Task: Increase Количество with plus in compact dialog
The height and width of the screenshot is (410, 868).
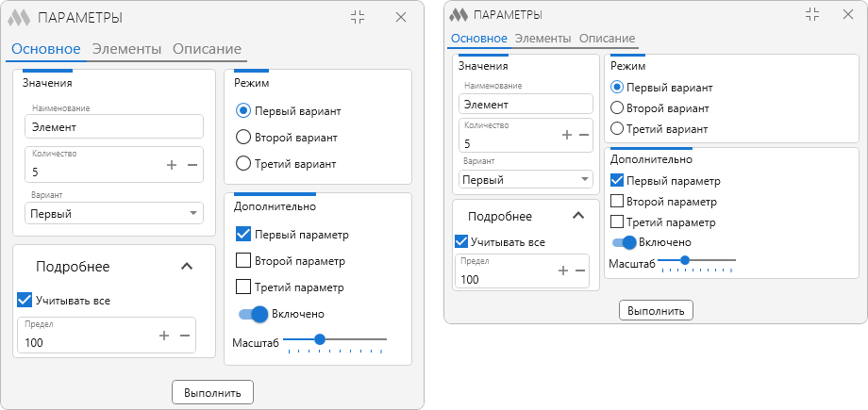Action: [x=566, y=135]
